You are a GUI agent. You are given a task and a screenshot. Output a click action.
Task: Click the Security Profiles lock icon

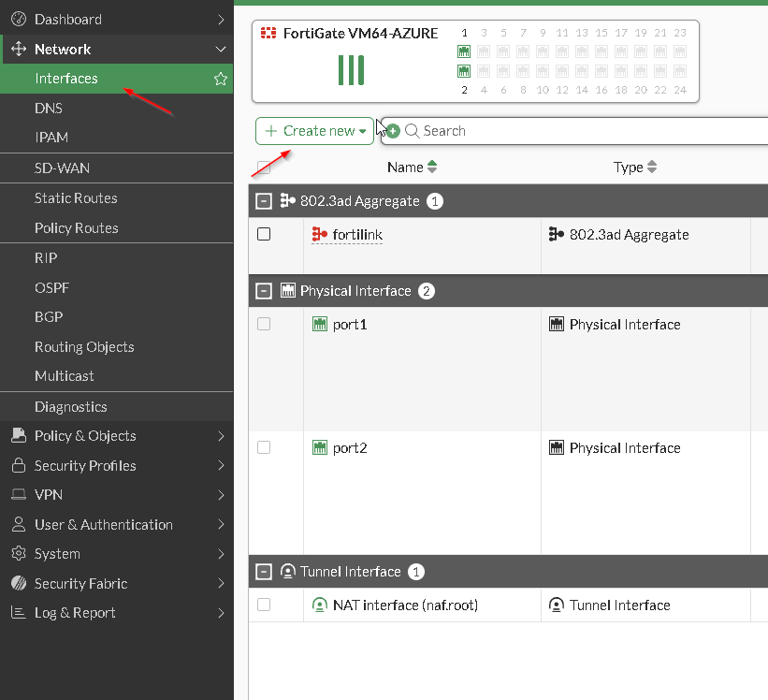pos(18,466)
